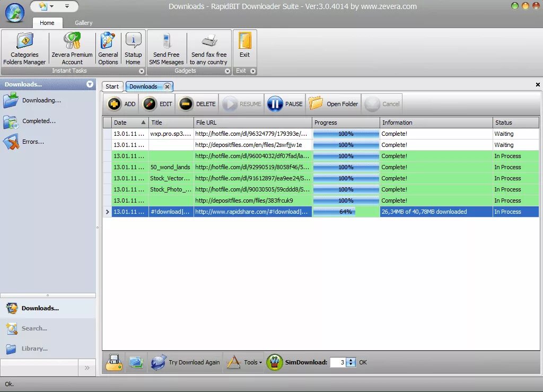The height and width of the screenshot is (392, 543).
Task: Click the picture icon next to the save icon
Action: coord(136,363)
